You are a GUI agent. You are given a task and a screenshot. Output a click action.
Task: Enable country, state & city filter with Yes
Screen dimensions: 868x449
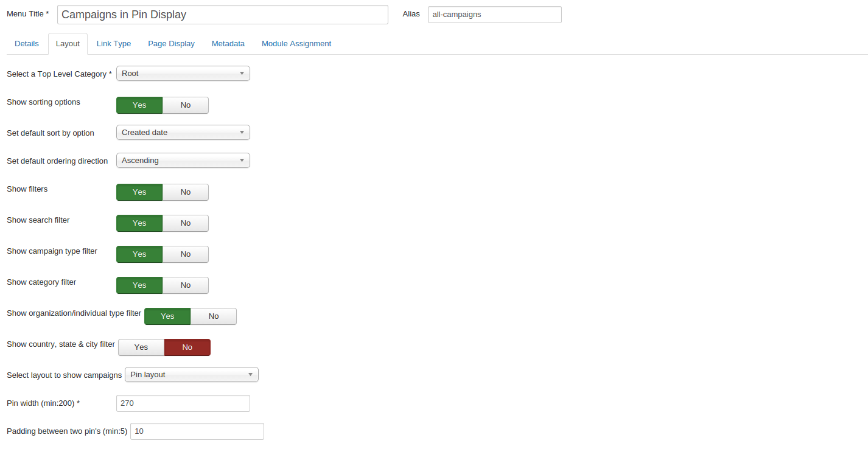[x=141, y=347]
